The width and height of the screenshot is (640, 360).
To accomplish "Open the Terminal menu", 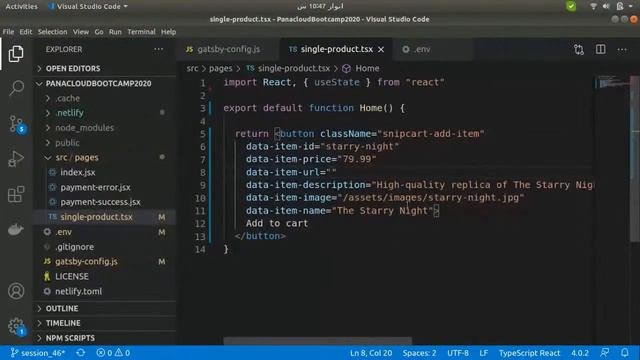I will (x=141, y=32).
